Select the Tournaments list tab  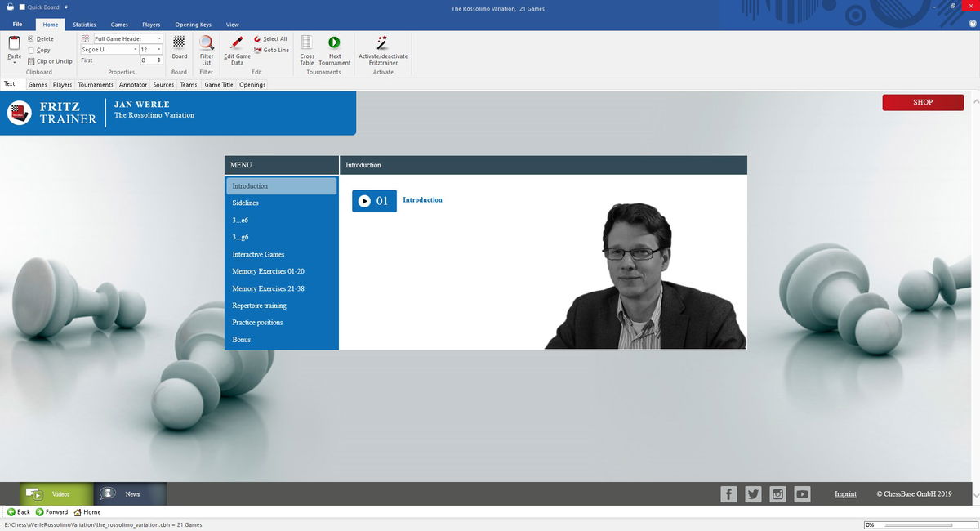tap(96, 84)
